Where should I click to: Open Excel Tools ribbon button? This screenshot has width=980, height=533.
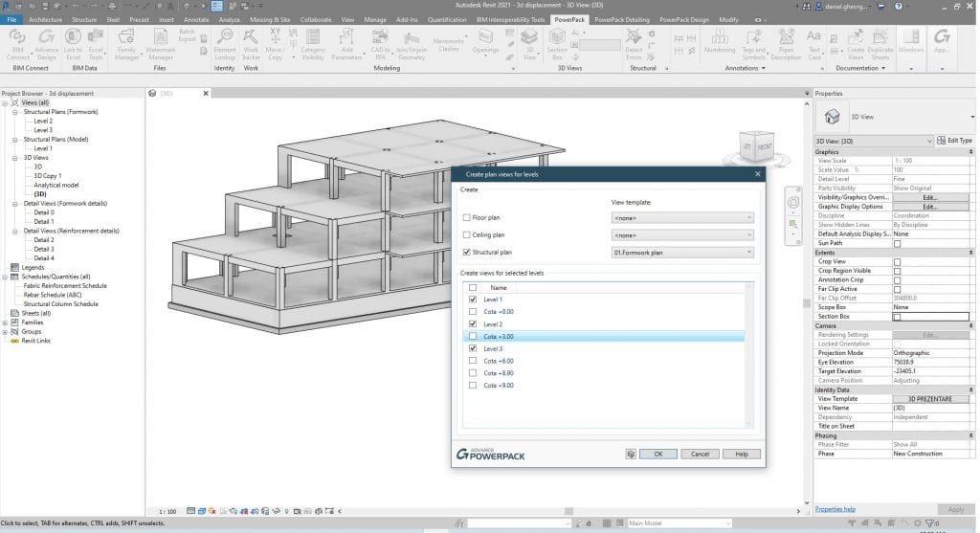pyautogui.click(x=96, y=44)
